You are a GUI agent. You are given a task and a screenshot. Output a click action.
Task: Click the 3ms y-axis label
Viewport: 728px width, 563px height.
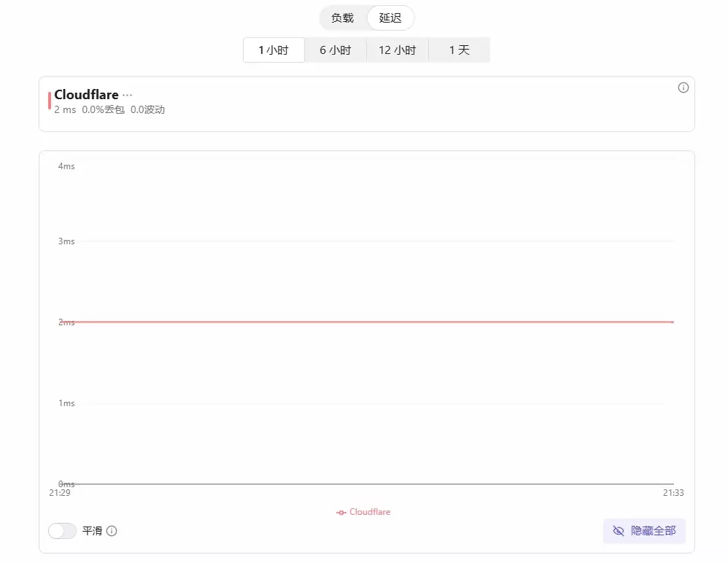(66, 241)
